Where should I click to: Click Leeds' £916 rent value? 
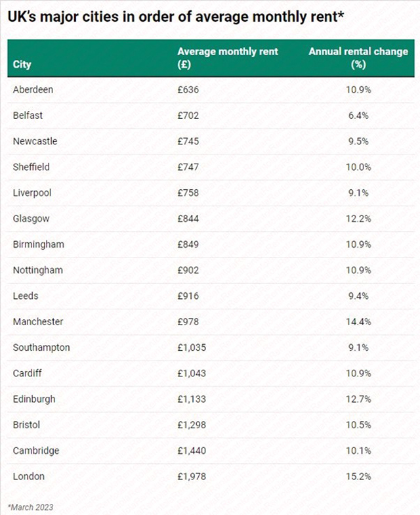click(188, 296)
